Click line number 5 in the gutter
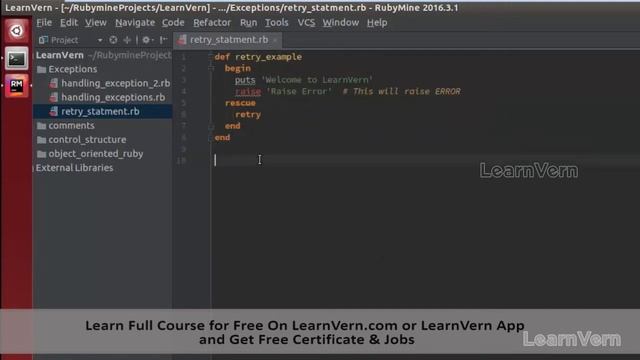Image resolution: width=640 pixels, height=360 pixels. (x=183, y=103)
